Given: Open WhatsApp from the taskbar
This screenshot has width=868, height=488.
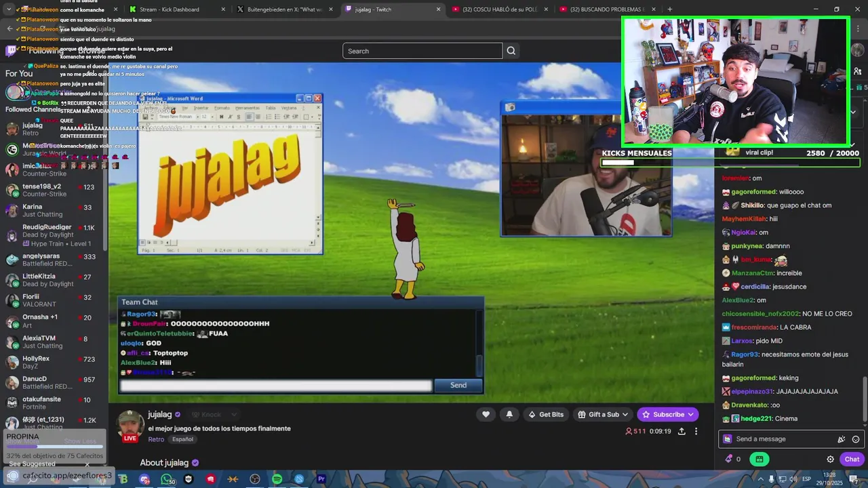Looking at the screenshot, I should pos(167,479).
